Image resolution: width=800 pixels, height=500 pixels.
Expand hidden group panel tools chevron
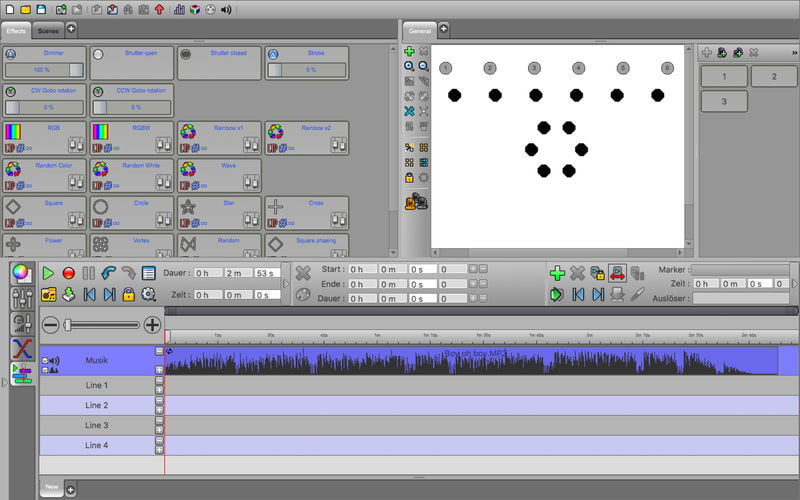click(794, 53)
